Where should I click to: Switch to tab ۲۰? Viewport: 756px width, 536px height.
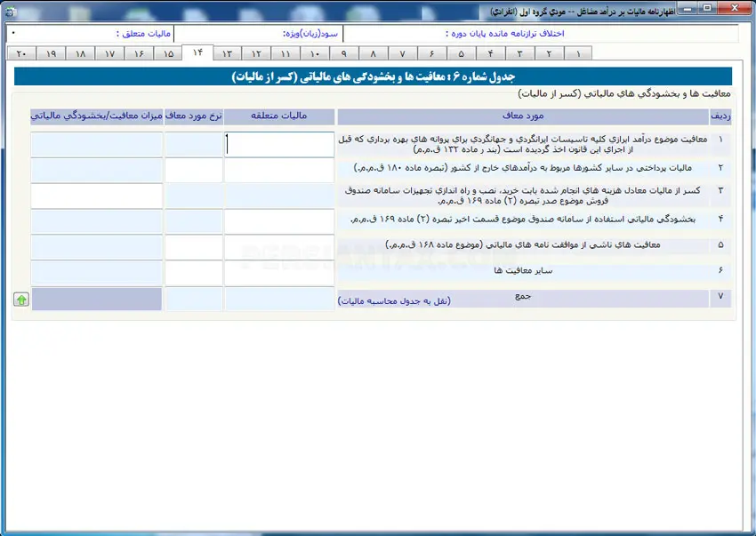pyautogui.click(x=21, y=53)
